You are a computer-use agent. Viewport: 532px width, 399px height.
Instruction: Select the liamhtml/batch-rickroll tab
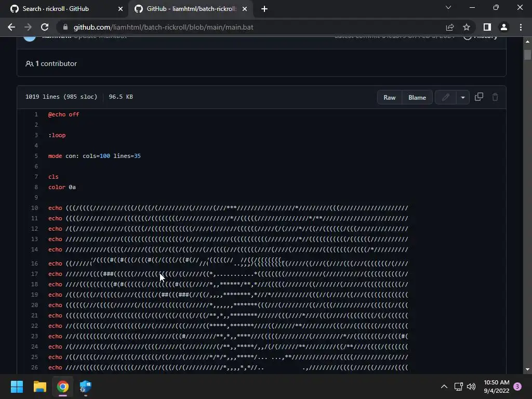coord(191,9)
